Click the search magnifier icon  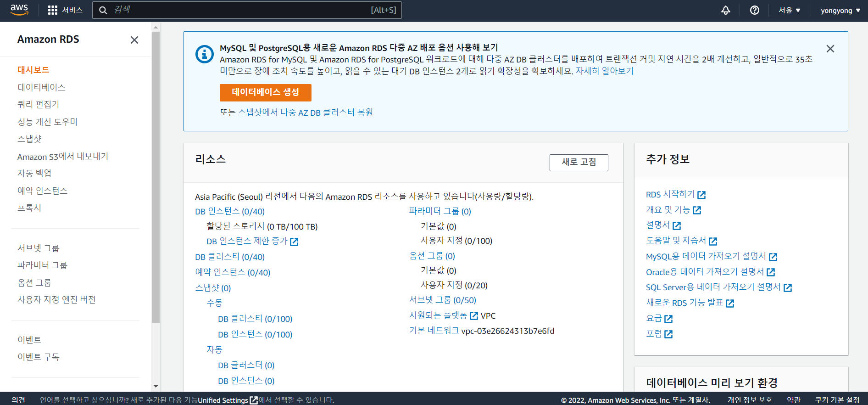[103, 10]
